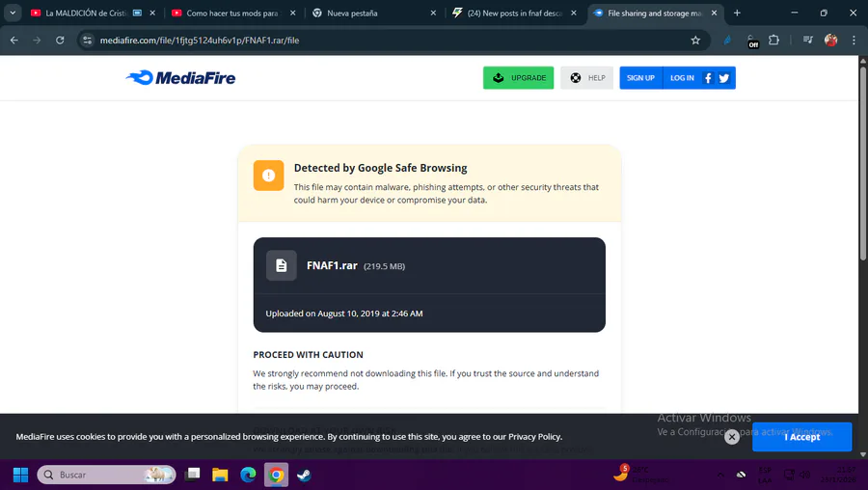The width and height of the screenshot is (868, 490).
Task: Click the green UPGRADE button
Action: (518, 78)
